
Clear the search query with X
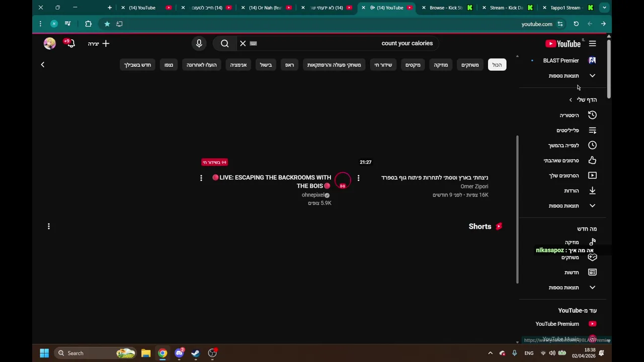[x=243, y=44]
